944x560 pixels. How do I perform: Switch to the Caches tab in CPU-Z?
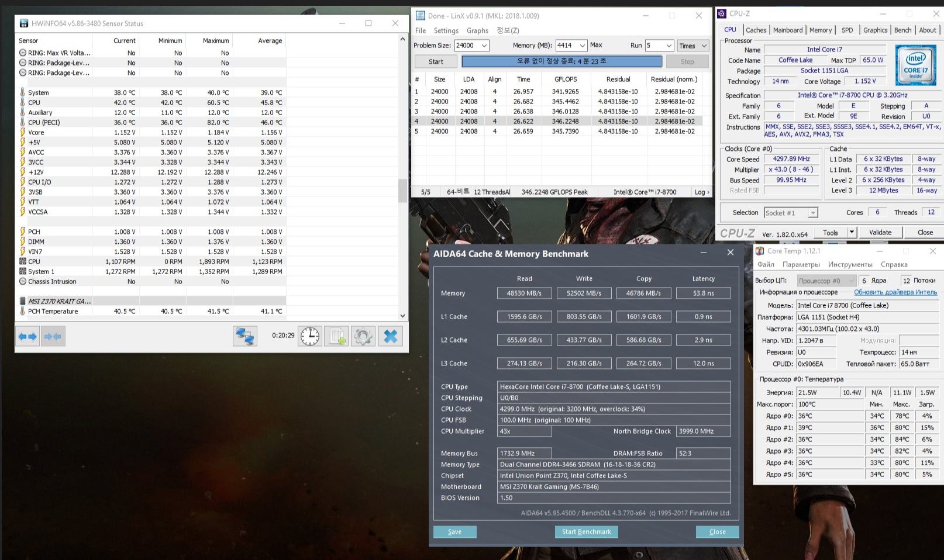[756, 30]
